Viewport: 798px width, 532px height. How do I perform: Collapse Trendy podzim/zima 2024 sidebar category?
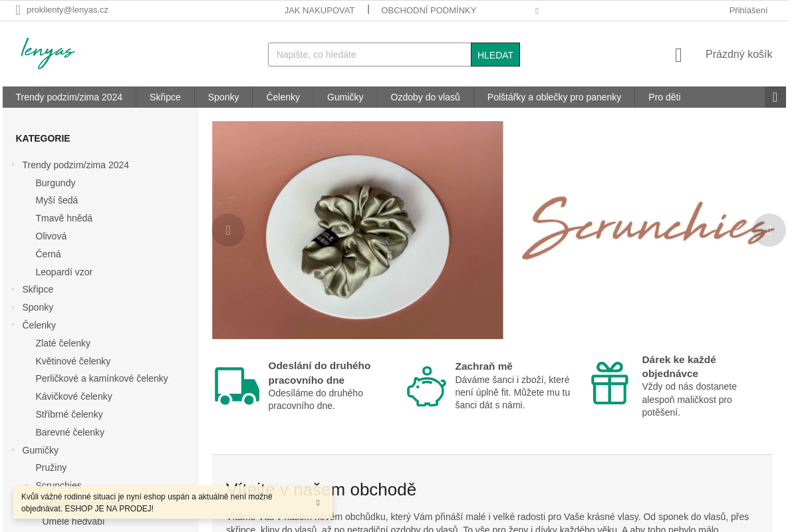tap(13, 165)
